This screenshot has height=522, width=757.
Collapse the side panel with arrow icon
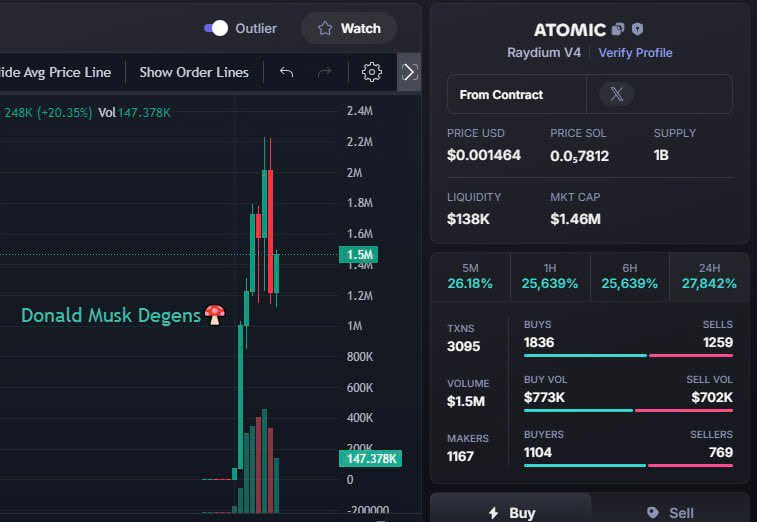point(409,72)
